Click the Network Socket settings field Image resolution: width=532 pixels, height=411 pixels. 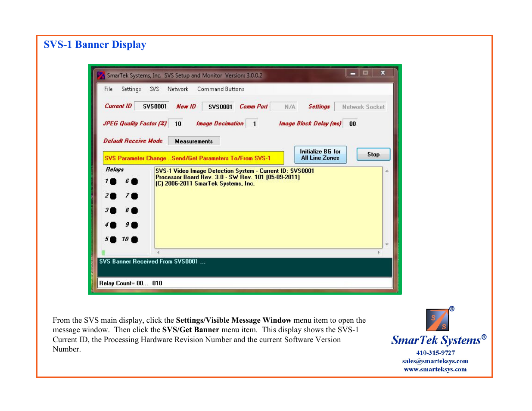click(361, 107)
